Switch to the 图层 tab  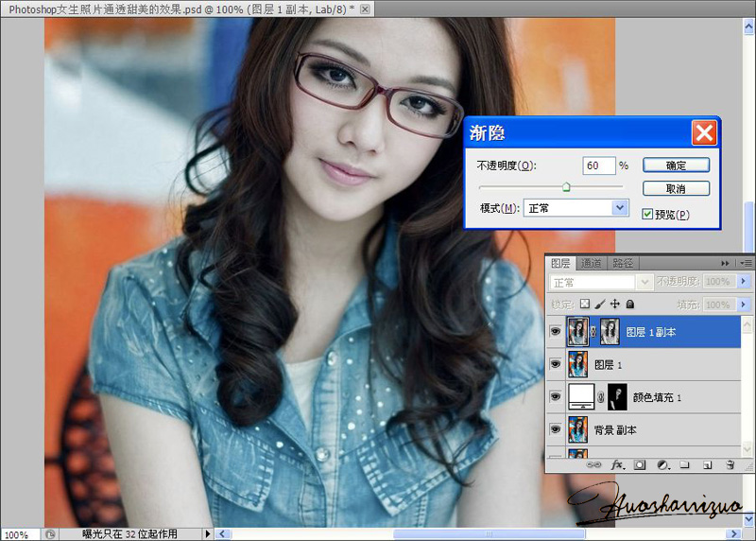pos(560,263)
